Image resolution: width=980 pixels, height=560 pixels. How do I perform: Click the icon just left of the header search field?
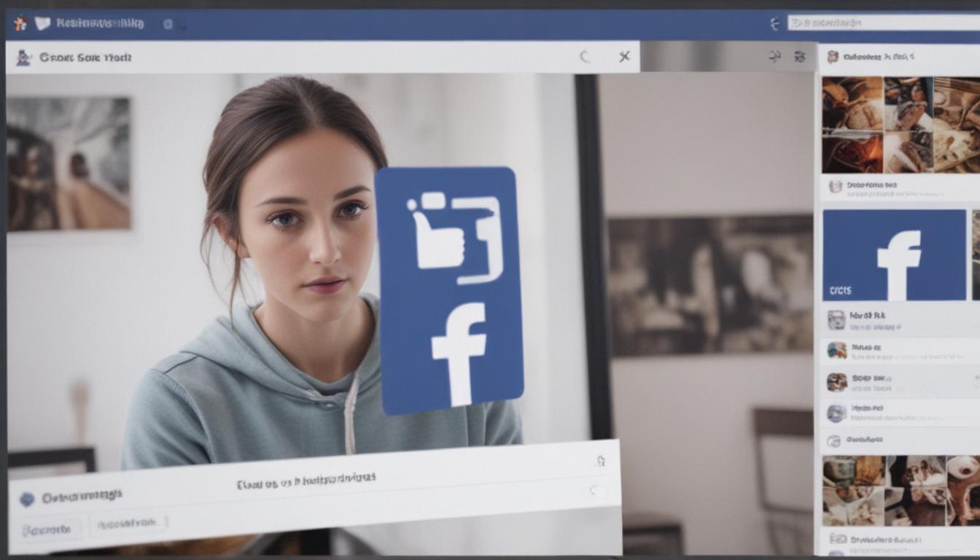tap(774, 23)
